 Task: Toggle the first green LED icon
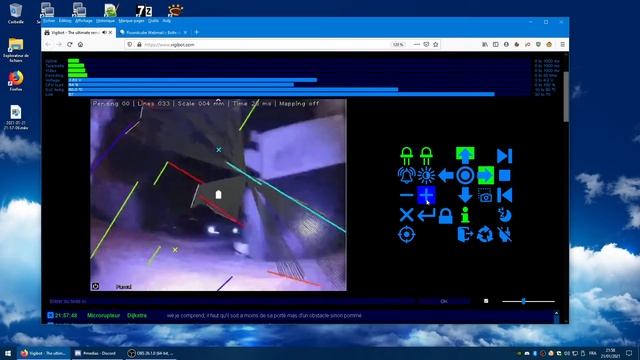click(x=406, y=156)
